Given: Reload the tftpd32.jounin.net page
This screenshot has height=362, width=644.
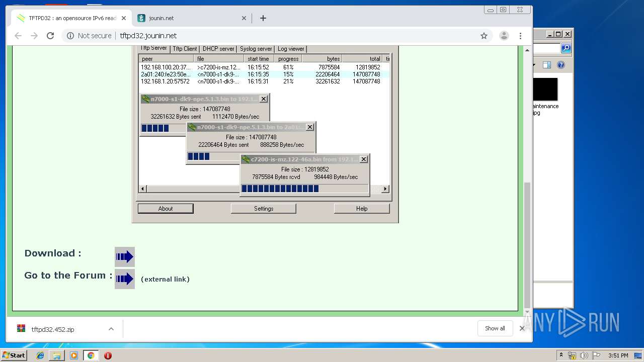Looking at the screenshot, I should [50, 36].
